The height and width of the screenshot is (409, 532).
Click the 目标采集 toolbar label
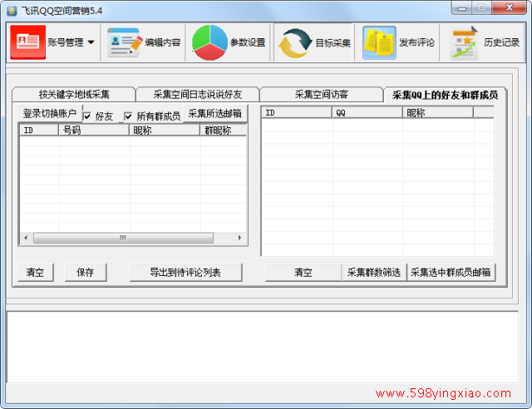click(333, 43)
